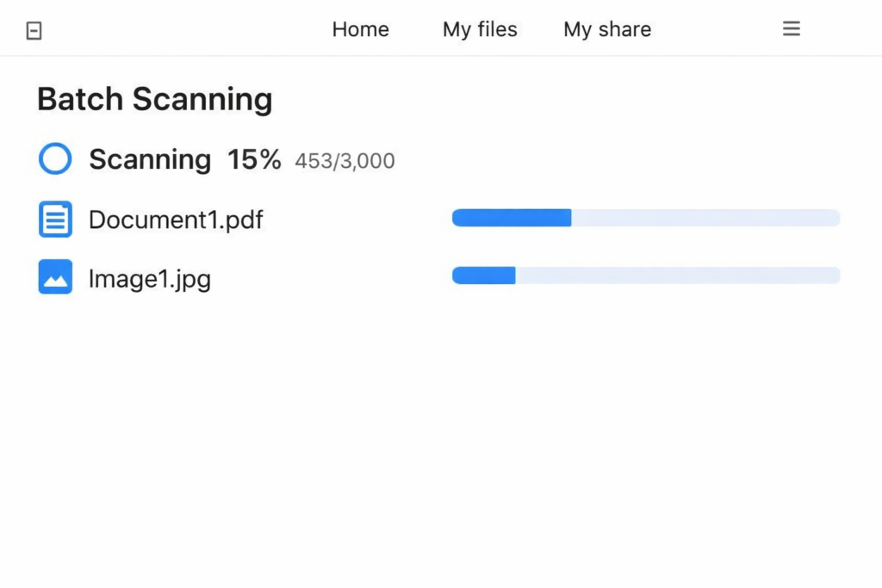Click the collapse box icon in the header

click(34, 31)
